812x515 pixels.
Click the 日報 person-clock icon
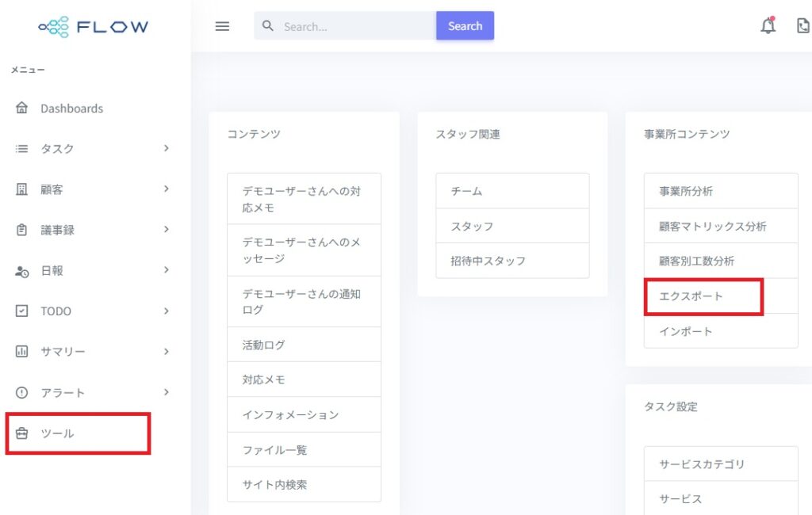pos(21,271)
